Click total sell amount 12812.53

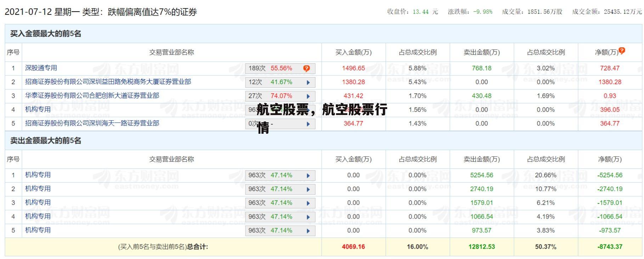tap(482, 247)
